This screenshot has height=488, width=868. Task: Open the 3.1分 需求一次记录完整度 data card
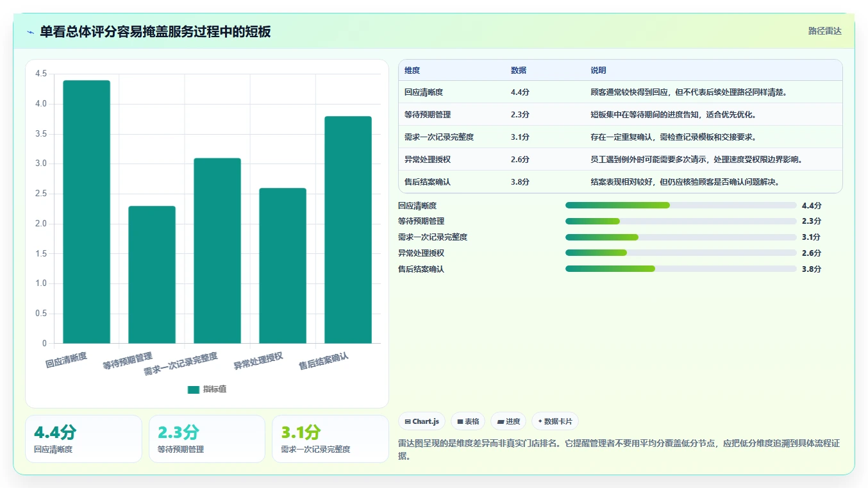(x=330, y=439)
